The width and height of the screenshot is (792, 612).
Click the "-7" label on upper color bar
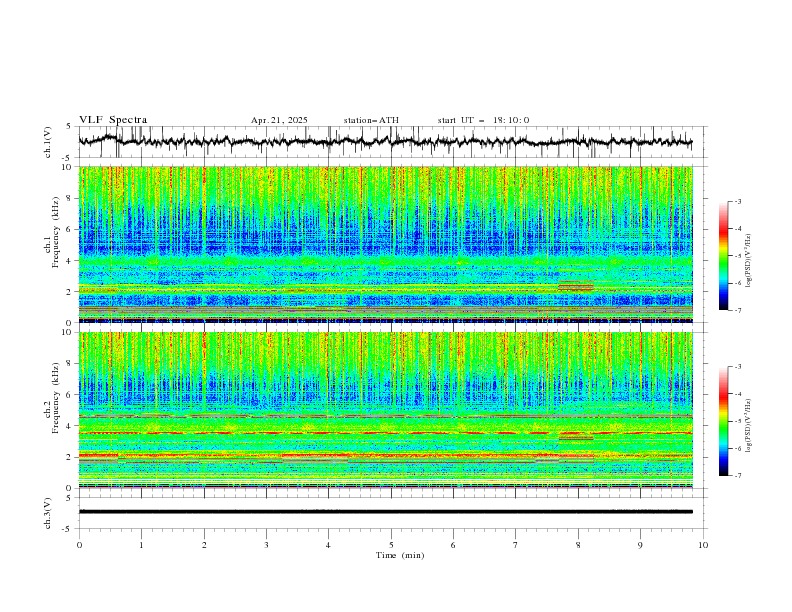click(737, 310)
